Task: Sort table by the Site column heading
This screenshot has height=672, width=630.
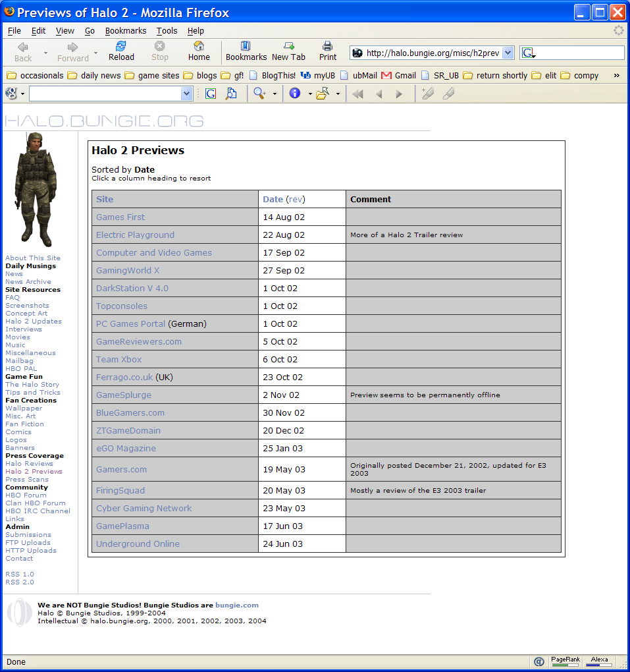Action: pos(105,199)
